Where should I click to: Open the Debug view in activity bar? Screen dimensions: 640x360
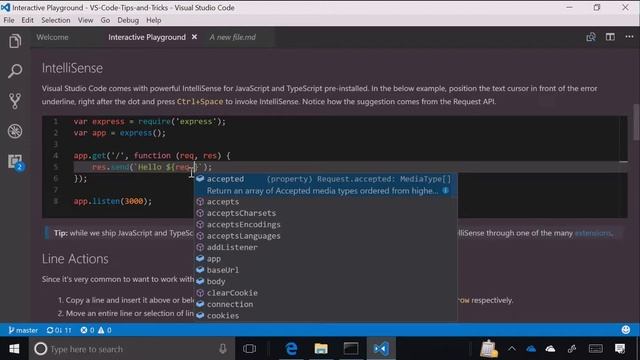[x=15, y=131]
